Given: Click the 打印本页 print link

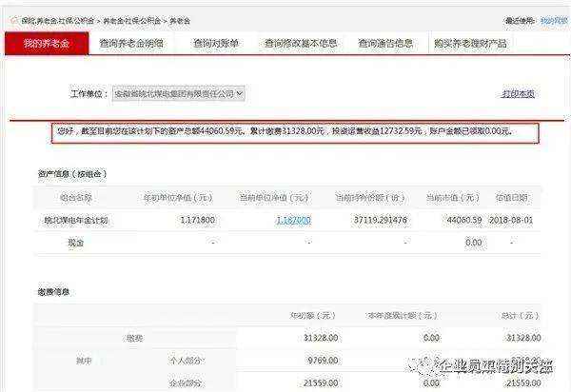Looking at the screenshot, I should point(519,94).
